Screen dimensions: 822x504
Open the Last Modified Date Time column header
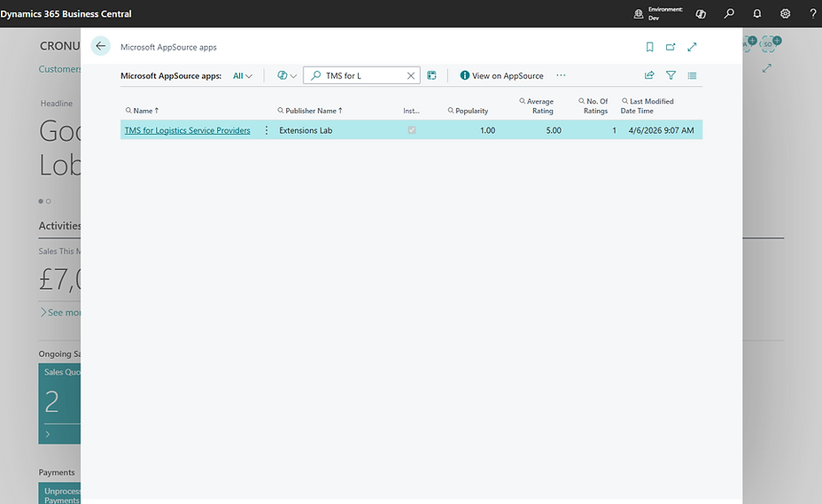coord(647,106)
